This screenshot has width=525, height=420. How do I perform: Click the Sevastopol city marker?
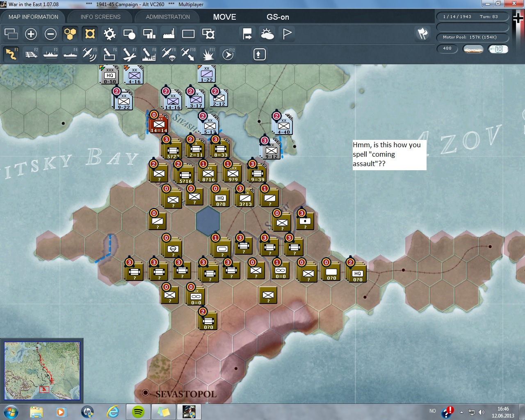point(145,393)
